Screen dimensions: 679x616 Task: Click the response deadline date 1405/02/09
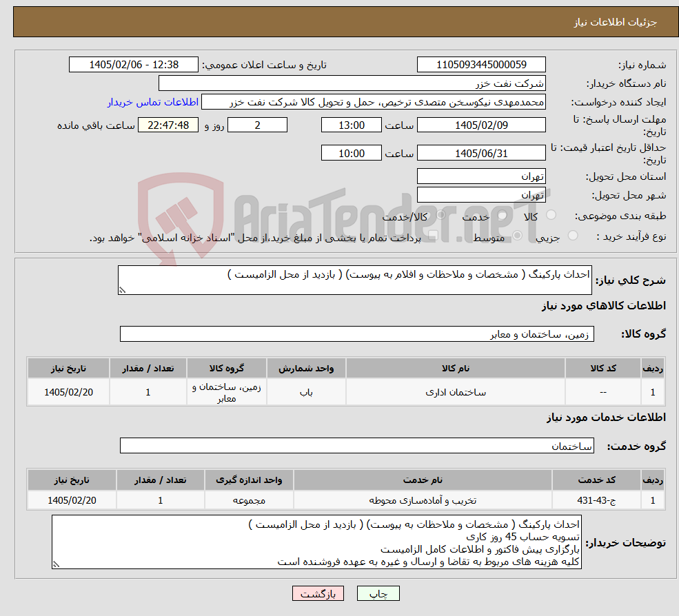481,125
